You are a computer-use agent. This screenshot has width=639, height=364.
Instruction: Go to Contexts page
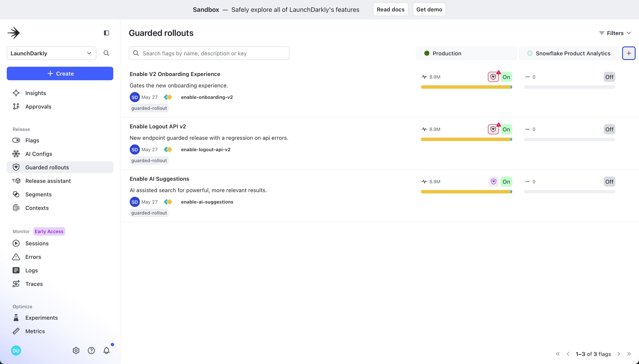click(x=60, y=208)
